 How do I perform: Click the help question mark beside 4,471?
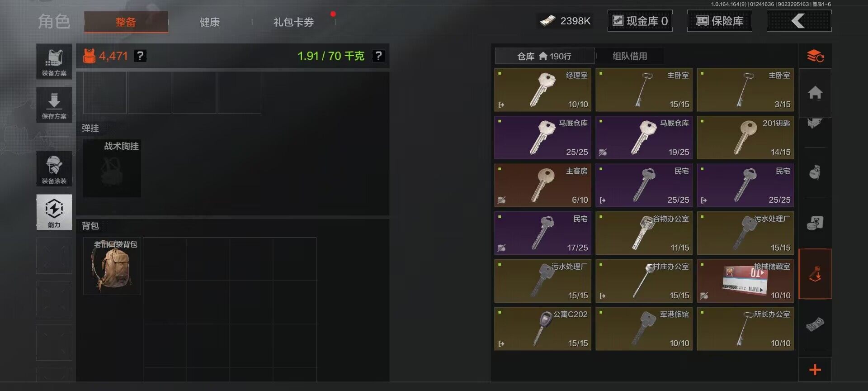tap(141, 56)
